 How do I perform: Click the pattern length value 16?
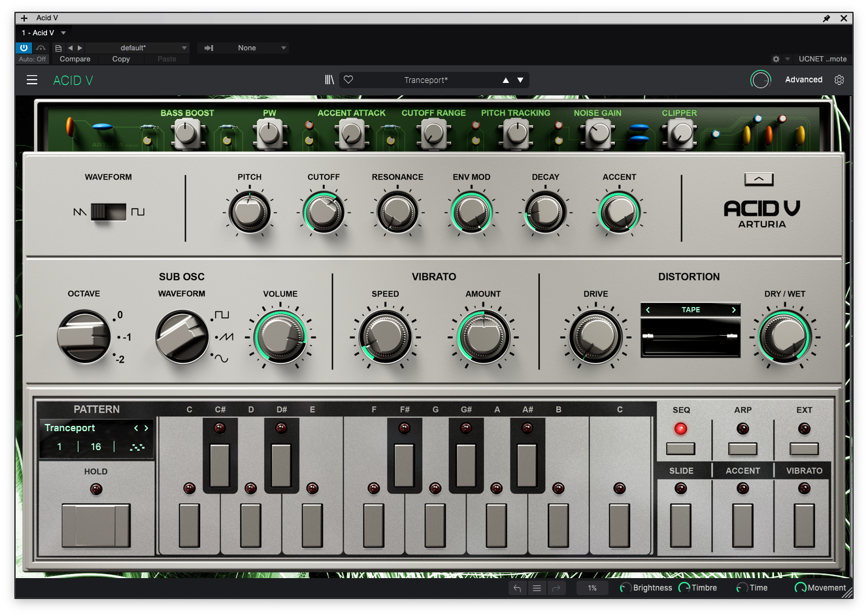[96, 447]
